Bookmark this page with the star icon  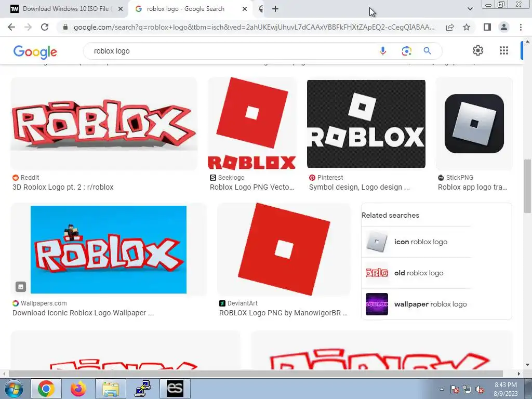coord(467,27)
